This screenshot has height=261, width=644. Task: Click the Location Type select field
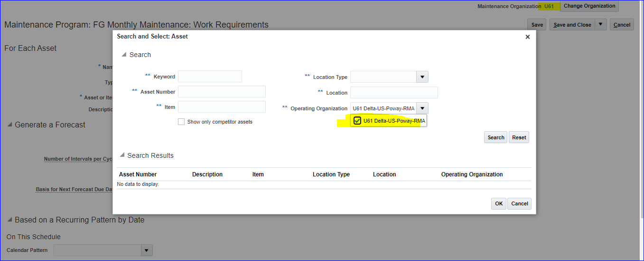(x=383, y=77)
